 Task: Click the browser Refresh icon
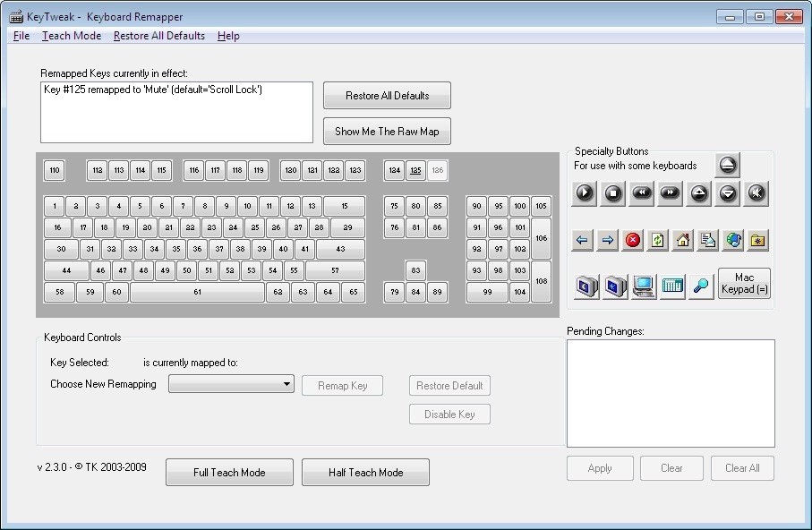click(x=658, y=240)
